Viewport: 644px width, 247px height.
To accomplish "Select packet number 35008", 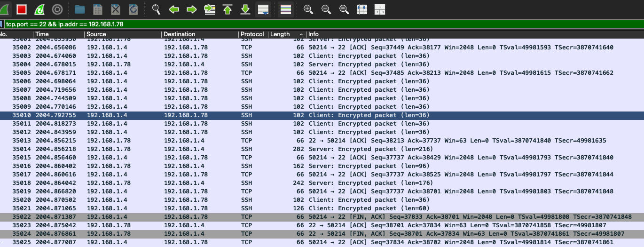I will point(322,98).
